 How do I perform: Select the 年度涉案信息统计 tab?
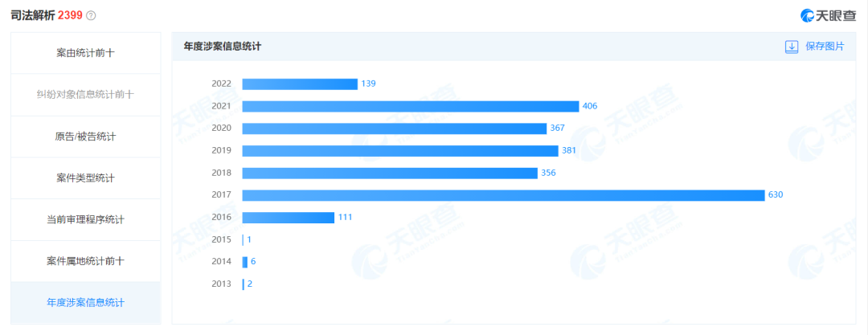tap(86, 303)
